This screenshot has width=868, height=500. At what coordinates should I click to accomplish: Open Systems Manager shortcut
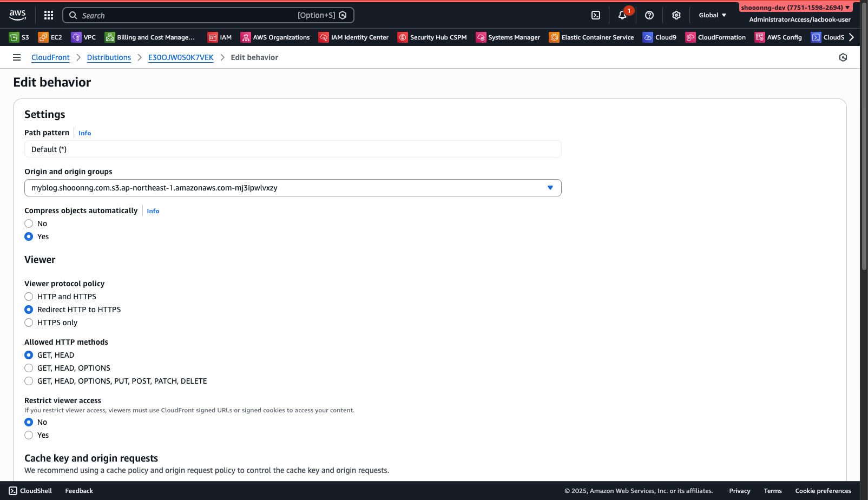coord(508,37)
